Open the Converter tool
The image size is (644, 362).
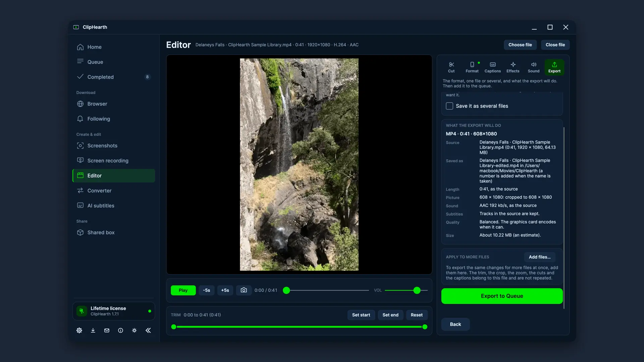pyautogui.click(x=114, y=191)
